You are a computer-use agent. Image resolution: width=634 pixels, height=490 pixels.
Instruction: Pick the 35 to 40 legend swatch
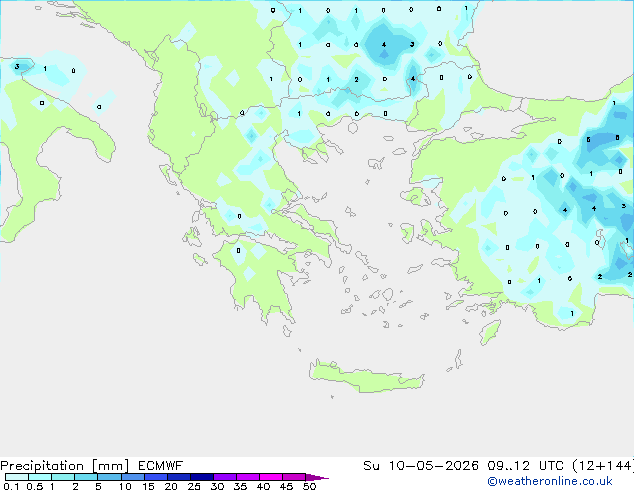point(247,477)
